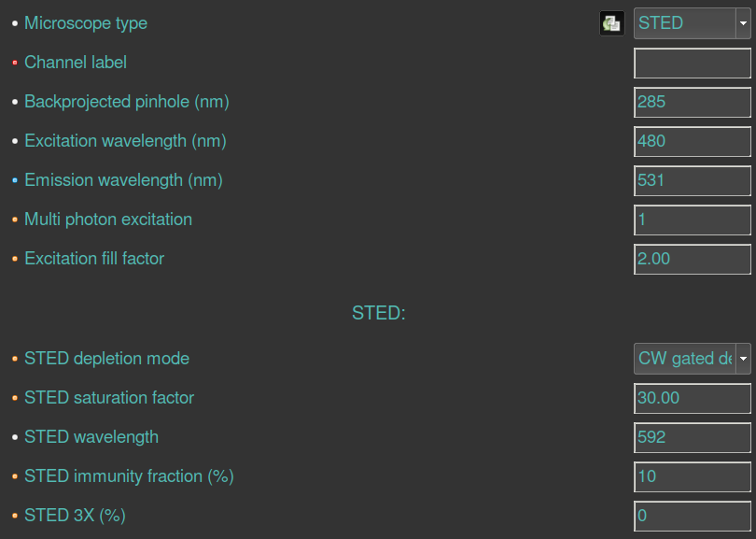Expand the STED depletion mode dropdown
This screenshot has height=539, width=756.
coord(692,359)
